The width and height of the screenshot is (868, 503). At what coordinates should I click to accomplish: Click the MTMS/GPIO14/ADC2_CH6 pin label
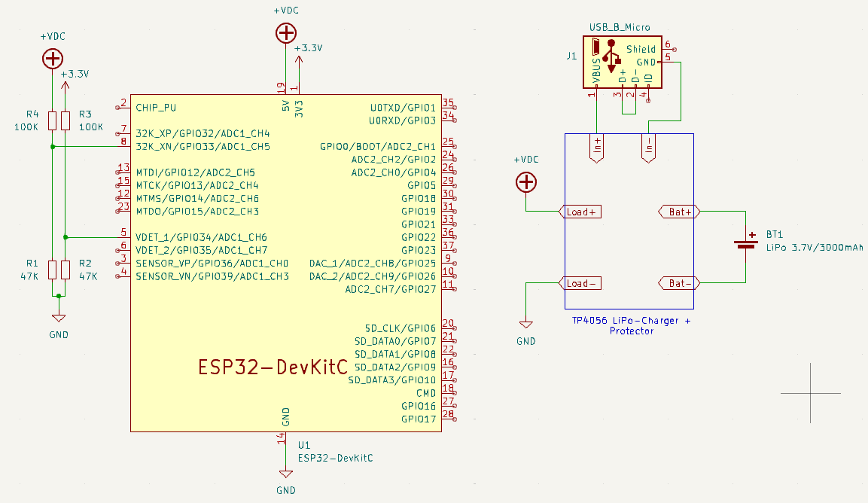[x=197, y=198]
